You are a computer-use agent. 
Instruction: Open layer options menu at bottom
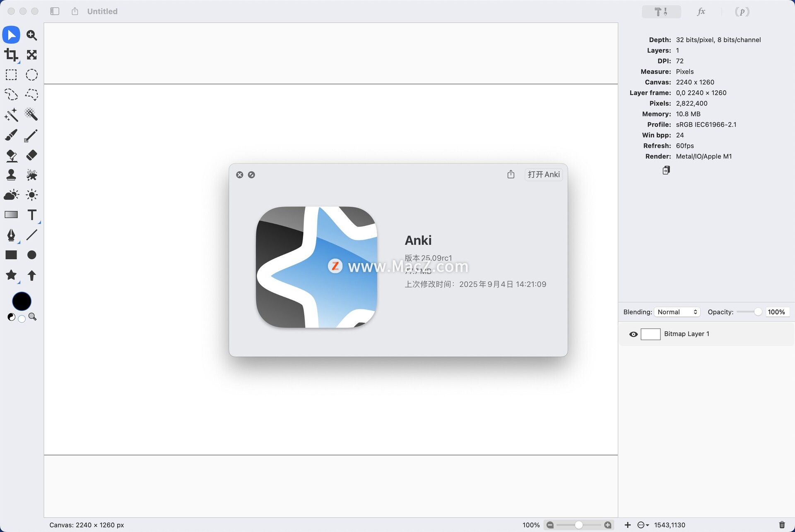(x=643, y=525)
